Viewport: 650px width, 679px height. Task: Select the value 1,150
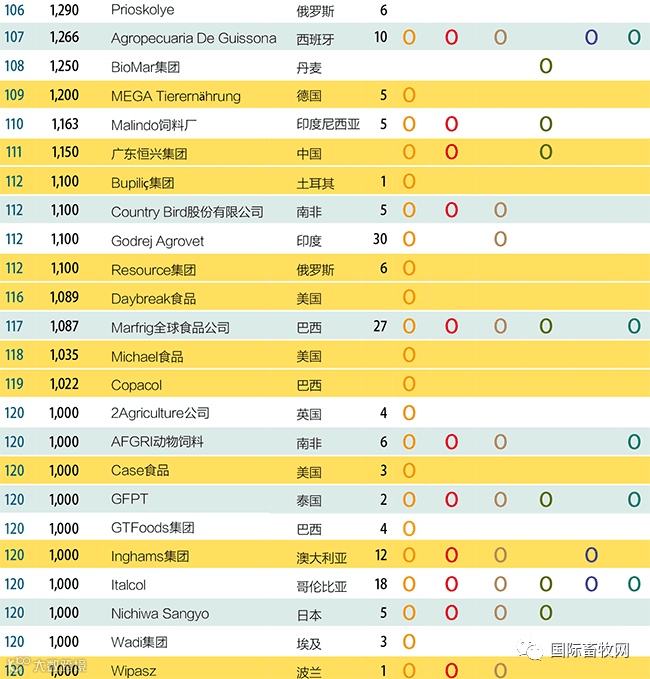pos(65,152)
